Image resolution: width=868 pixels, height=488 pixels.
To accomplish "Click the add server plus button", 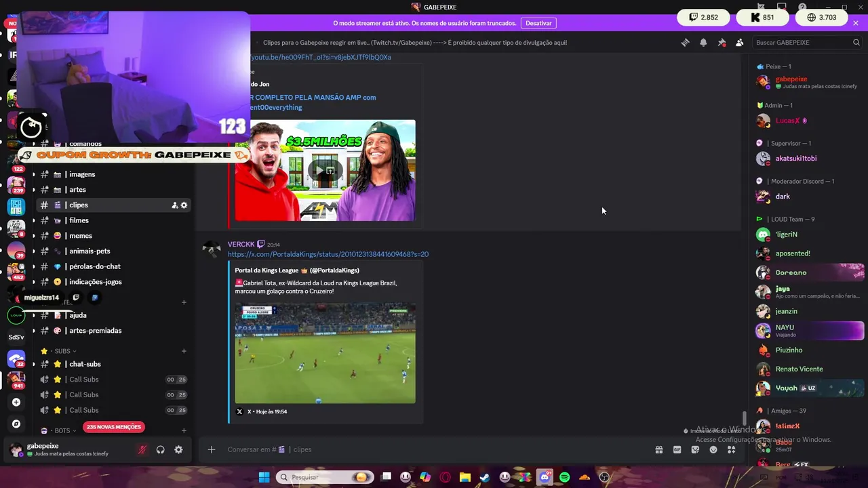I will coord(16,402).
